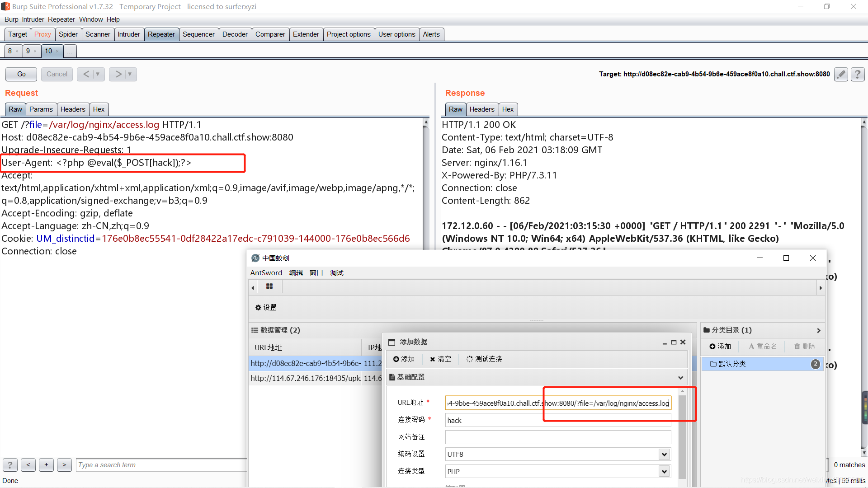Open AntSword 设置 gear button

266,308
